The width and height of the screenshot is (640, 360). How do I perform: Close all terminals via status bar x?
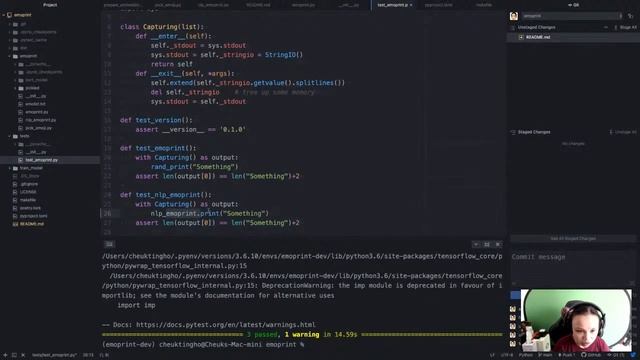[23, 355]
